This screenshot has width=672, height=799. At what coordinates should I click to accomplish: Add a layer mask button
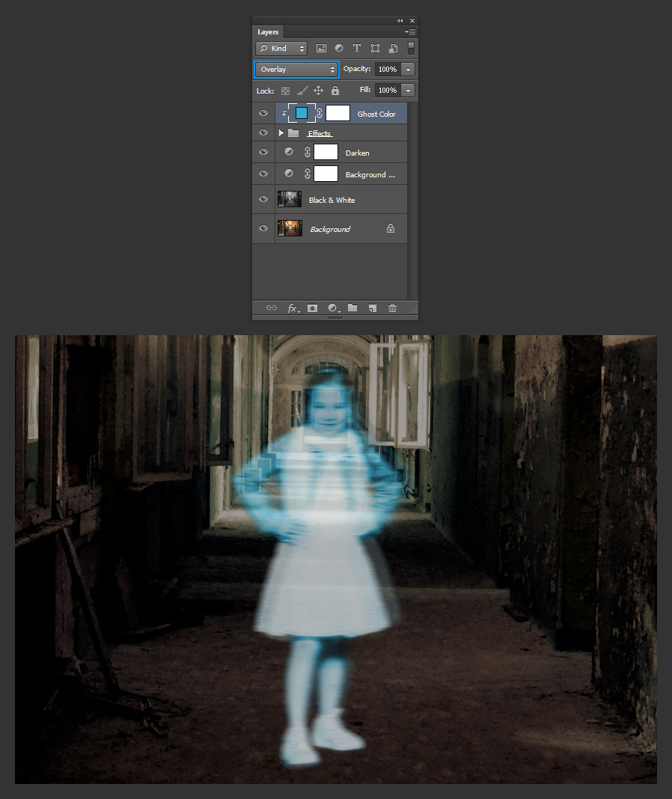pos(313,307)
